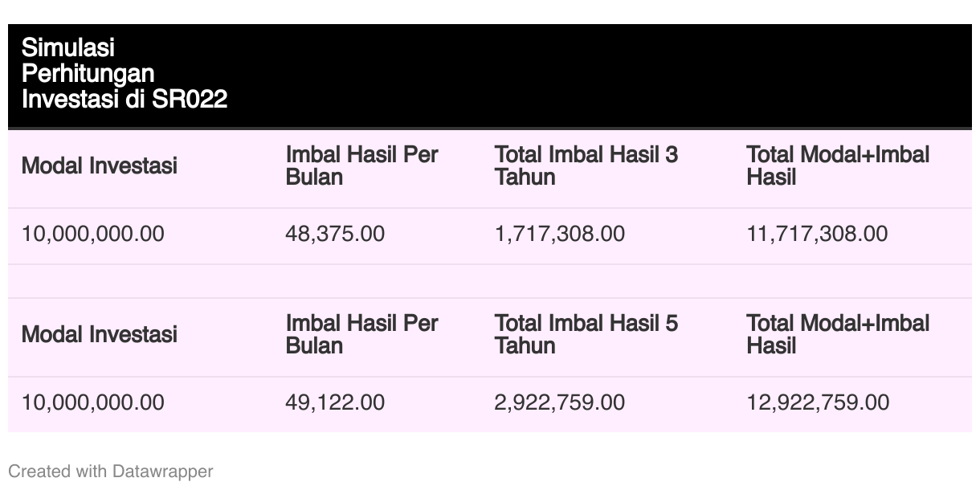Click 10,000,000.00 in the row with 49,122.00
The height and width of the screenshot is (490, 980).
point(93,402)
